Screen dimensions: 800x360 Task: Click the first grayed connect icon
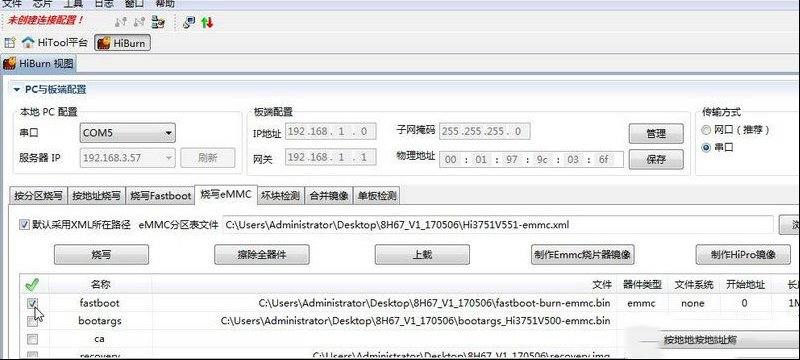[x=121, y=22]
